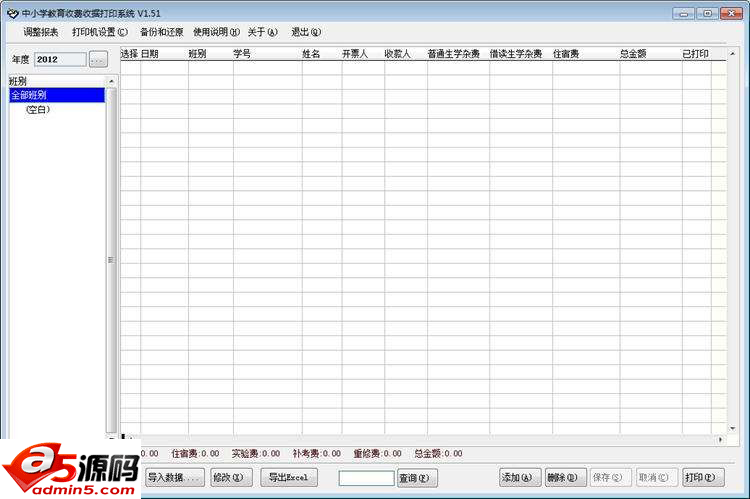Open the 使用说明 menu
The width and height of the screenshot is (750, 499).
click(x=216, y=32)
